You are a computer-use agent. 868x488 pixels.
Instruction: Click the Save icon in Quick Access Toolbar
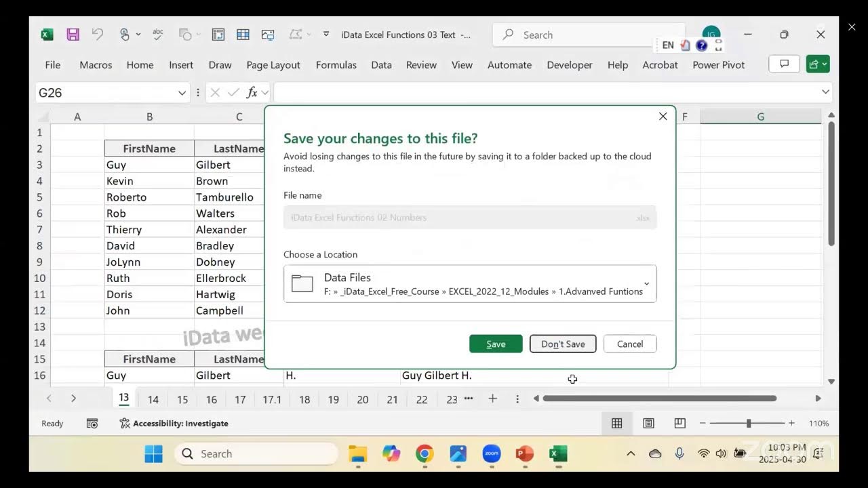coord(73,35)
